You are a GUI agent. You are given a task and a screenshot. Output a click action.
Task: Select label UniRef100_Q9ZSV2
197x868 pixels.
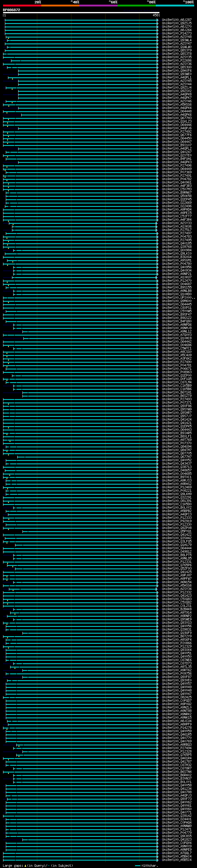point(177,91)
